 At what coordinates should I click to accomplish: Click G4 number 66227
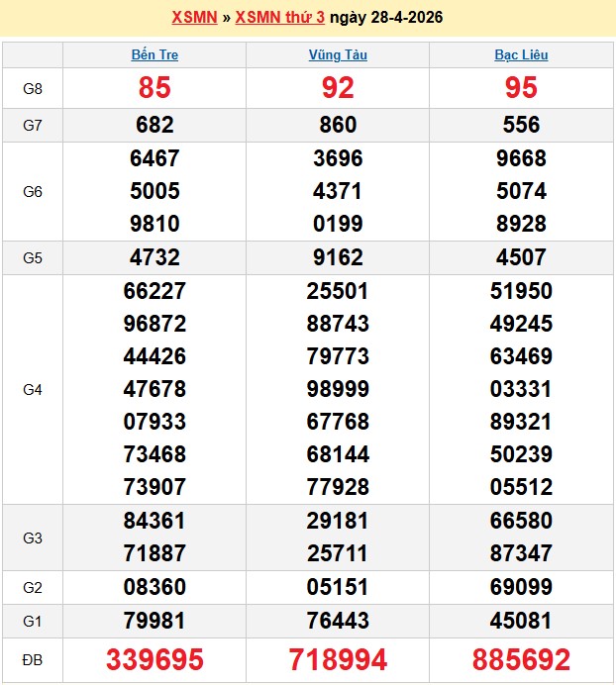154,291
